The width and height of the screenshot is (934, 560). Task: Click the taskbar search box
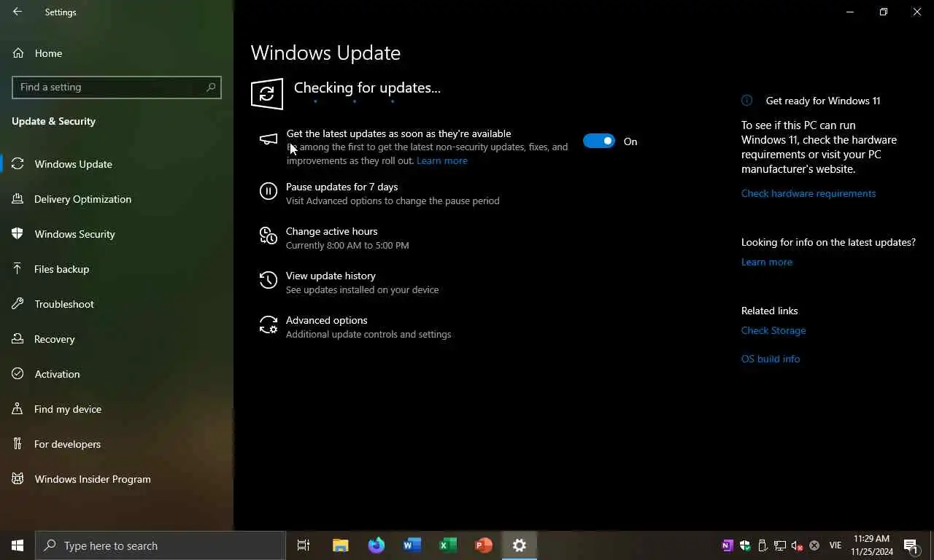click(161, 545)
